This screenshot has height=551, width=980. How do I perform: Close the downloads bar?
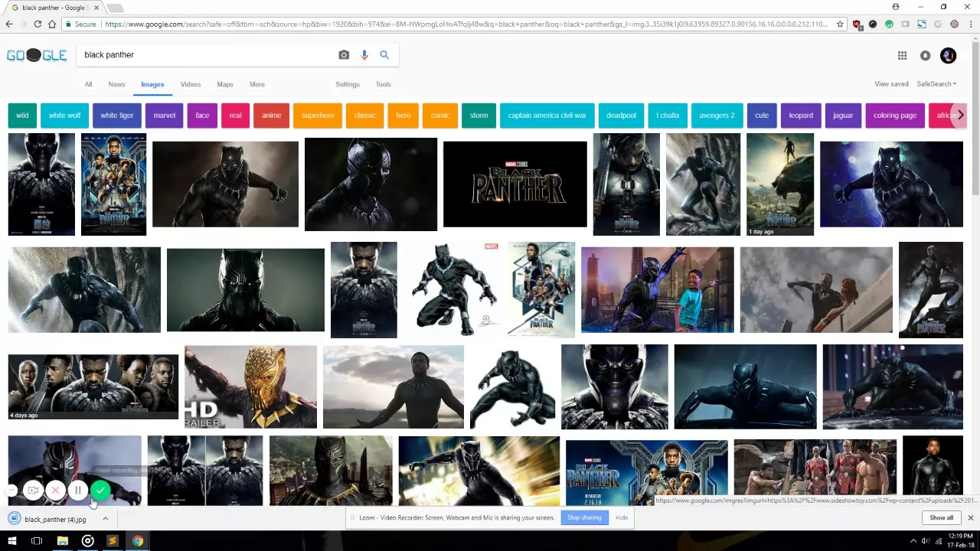(970, 518)
